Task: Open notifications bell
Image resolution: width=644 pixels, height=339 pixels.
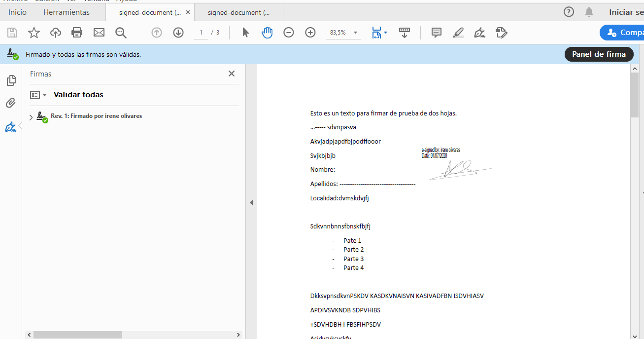Action: [x=589, y=12]
